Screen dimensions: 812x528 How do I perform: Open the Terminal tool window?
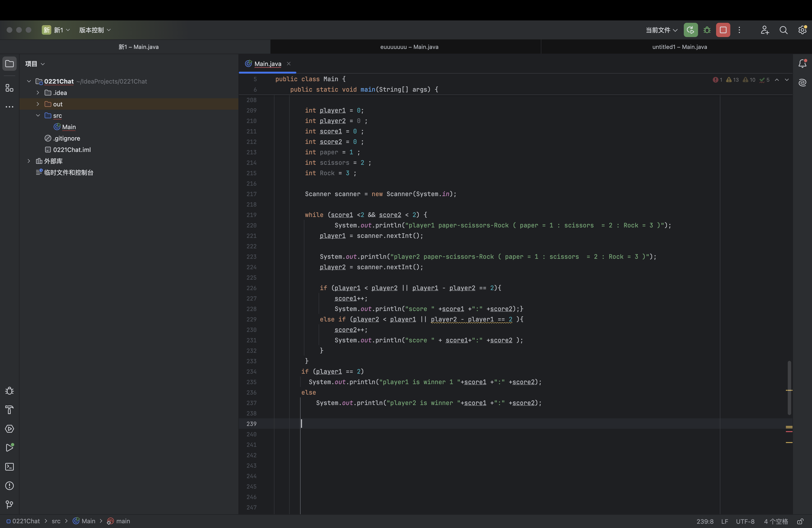(9, 467)
